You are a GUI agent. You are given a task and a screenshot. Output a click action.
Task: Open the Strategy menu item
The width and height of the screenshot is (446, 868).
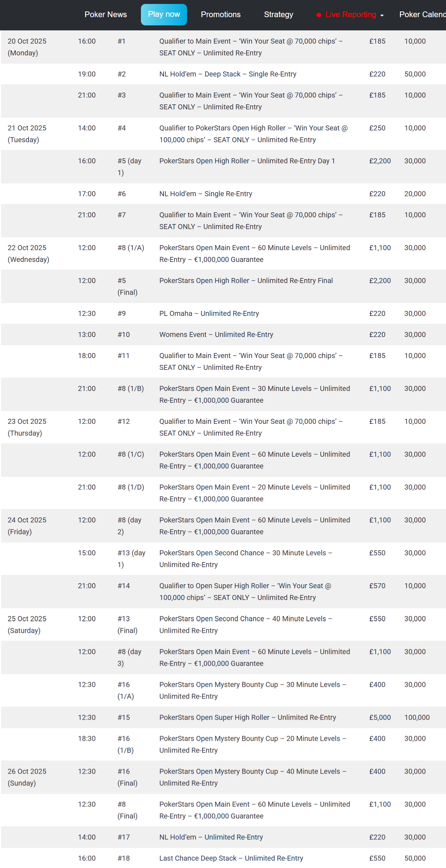(x=278, y=15)
